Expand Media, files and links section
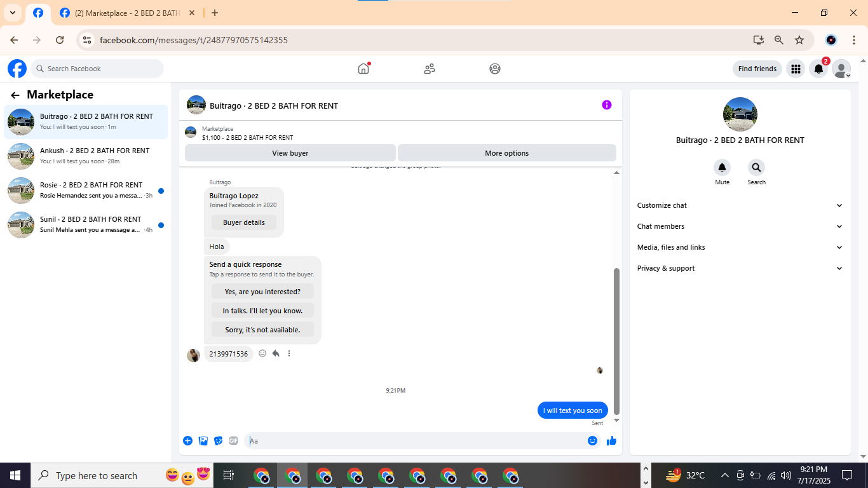Image resolution: width=868 pixels, height=488 pixels. coord(740,247)
